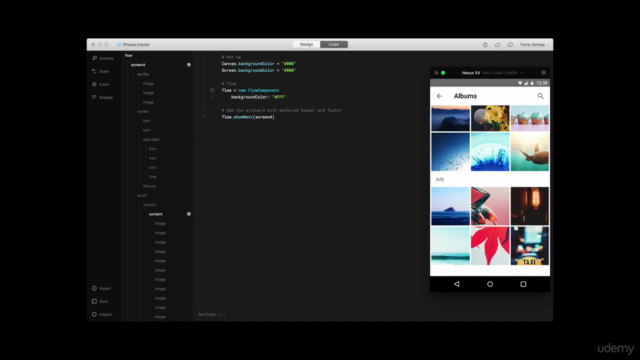
Task: Tap the Android recents square button
Action: (x=523, y=284)
